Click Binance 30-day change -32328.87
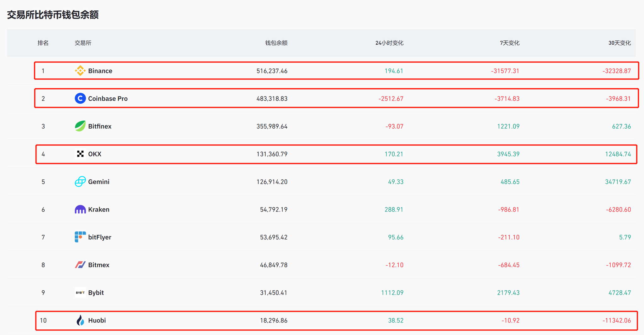The width and height of the screenshot is (644, 335). [617, 71]
